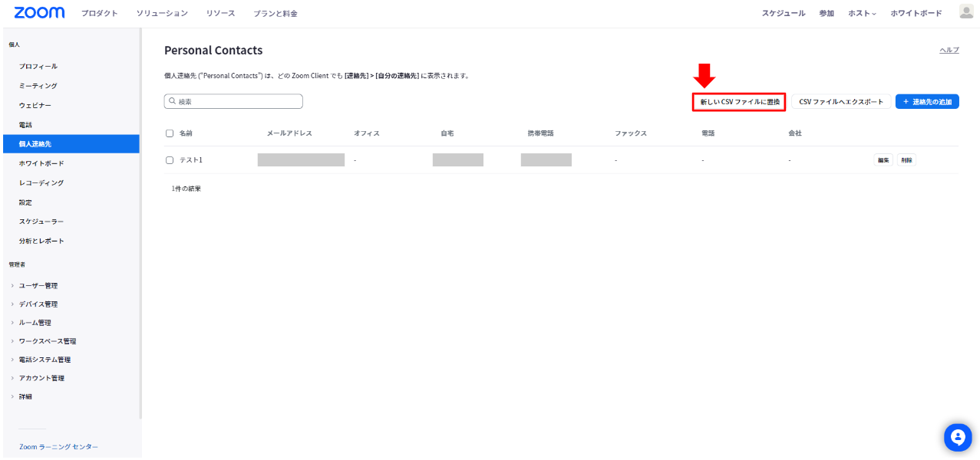This screenshot has height=460, width=980.
Task: Open the chat support bubble
Action: tap(957, 437)
